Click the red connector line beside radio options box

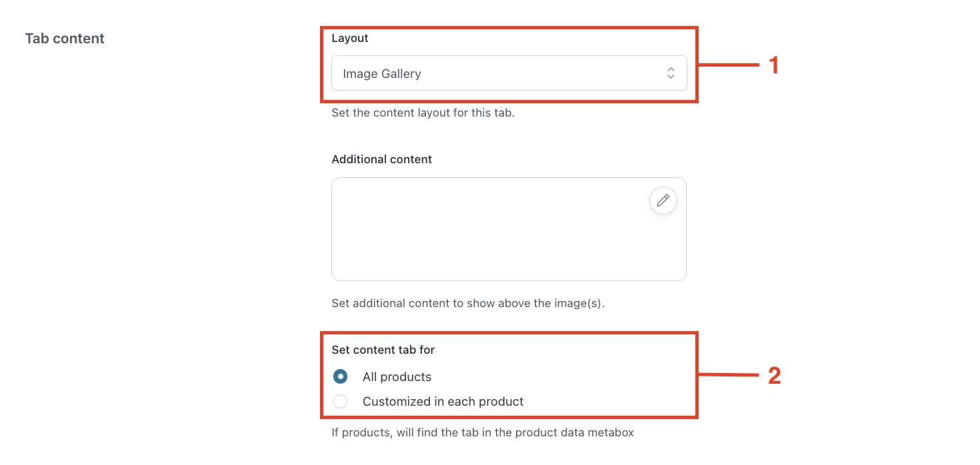729,376
